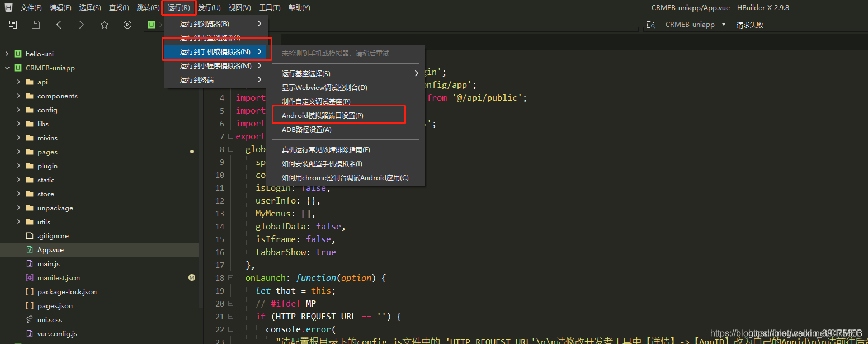Collapse the CRMEB-uniapp project
This screenshot has width=868, height=344.
coord(7,68)
